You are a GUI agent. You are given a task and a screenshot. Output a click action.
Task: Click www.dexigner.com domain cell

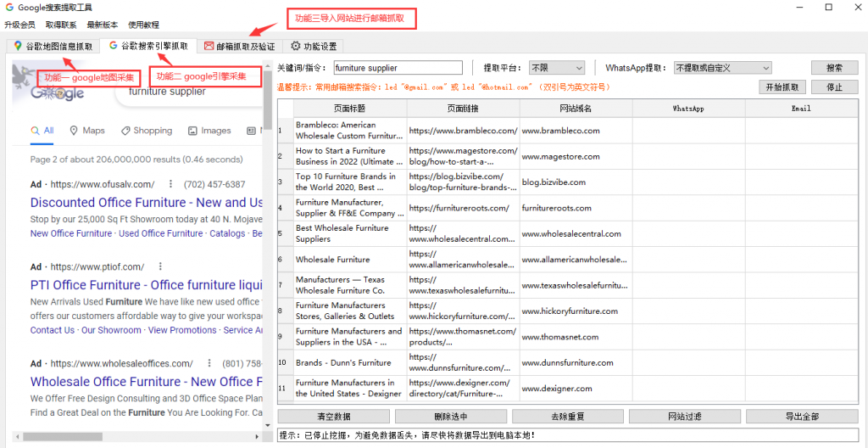click(x=576, y=389)
